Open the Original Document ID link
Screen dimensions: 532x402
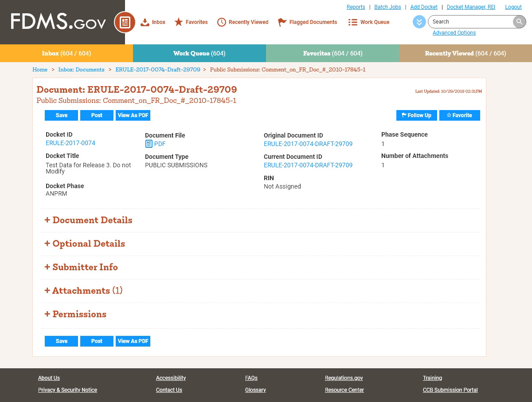(x=308, y=144)
